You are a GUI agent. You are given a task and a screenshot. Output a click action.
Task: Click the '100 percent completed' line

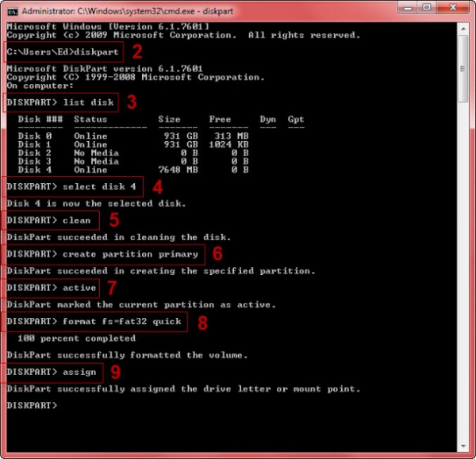tap(76, 339)
